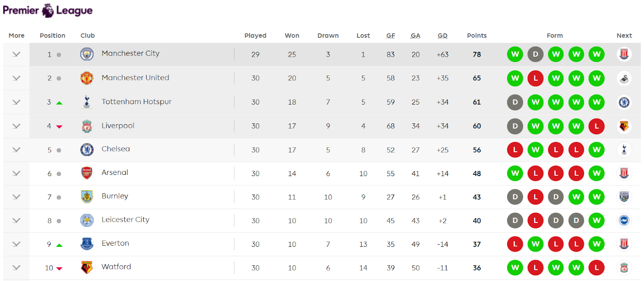The image size is (644, 281).
Task: Click the Everton club crest
Action: 87,244
